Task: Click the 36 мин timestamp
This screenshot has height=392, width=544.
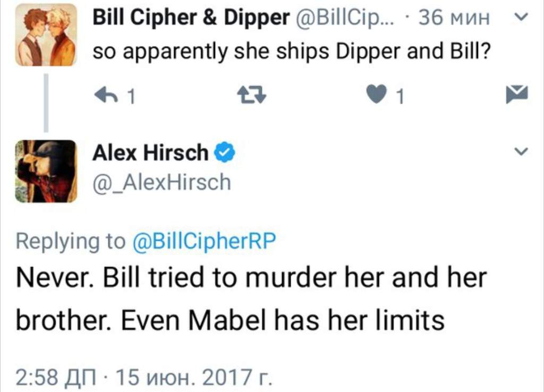Action: click(454, 18)
